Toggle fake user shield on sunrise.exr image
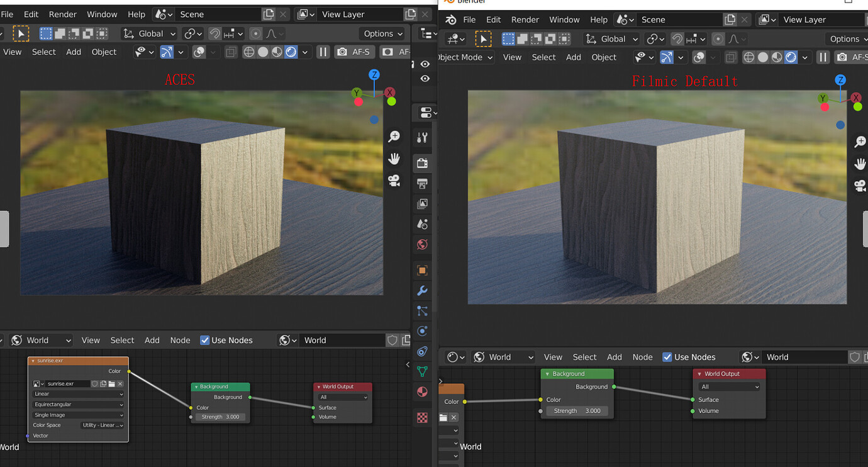Viewport: 868px width, 467px height. pos(94,383)
